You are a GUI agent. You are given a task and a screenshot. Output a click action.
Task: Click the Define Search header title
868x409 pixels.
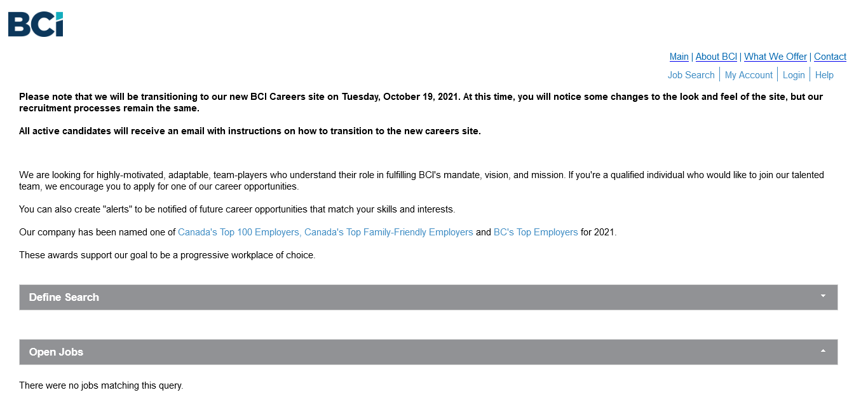coord(64,297)
